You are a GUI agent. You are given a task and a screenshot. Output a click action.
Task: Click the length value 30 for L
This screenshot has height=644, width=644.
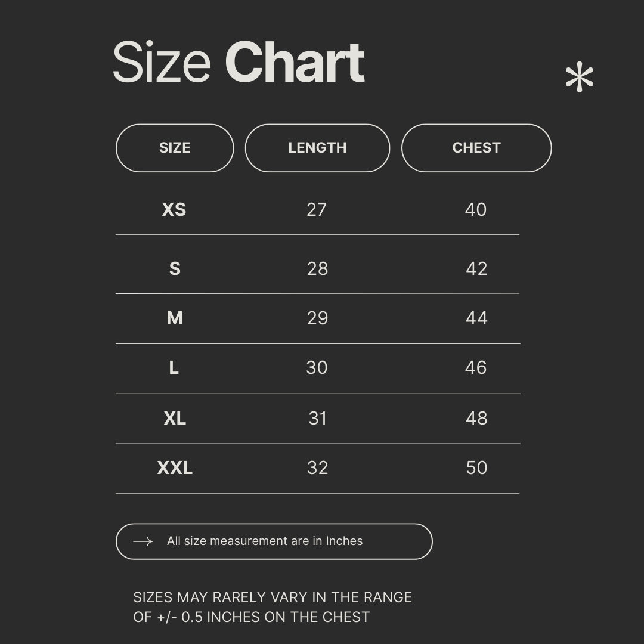coord(317,368)
